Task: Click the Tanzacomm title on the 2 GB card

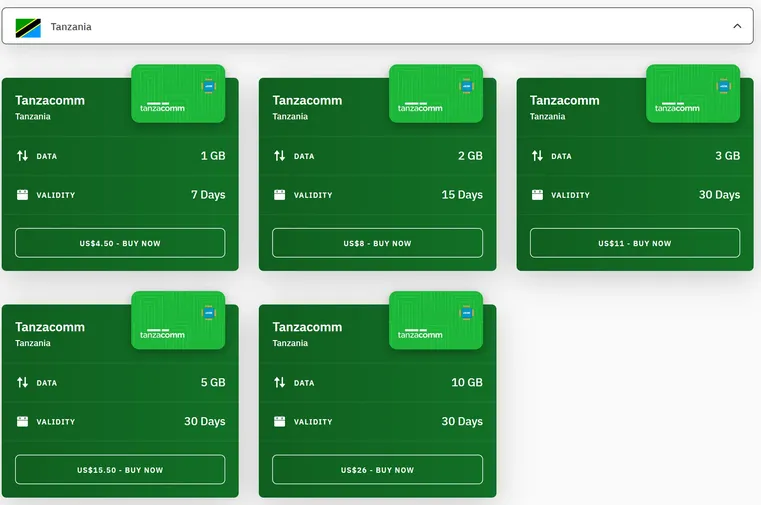Action: (x=307, y=100)
